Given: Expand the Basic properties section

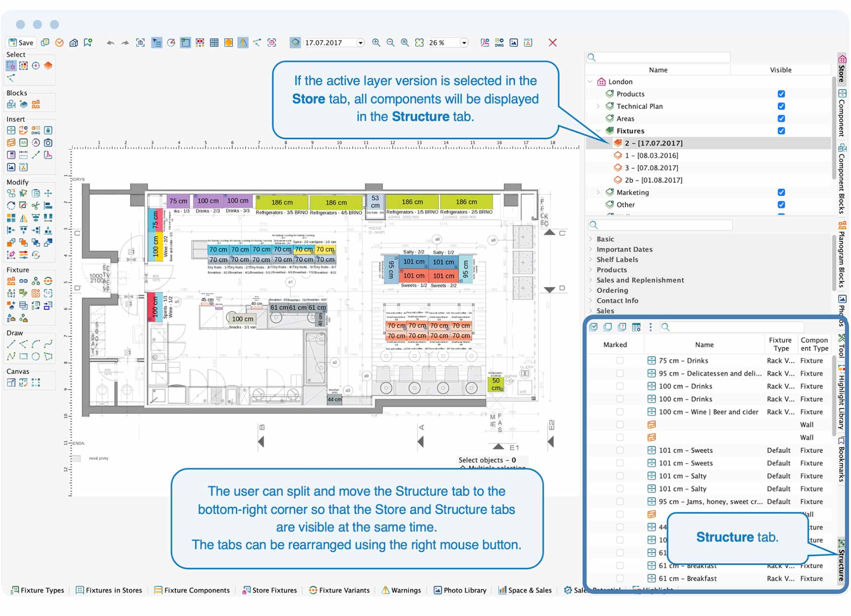Looking at the screenshot, I should pos(591,239).
